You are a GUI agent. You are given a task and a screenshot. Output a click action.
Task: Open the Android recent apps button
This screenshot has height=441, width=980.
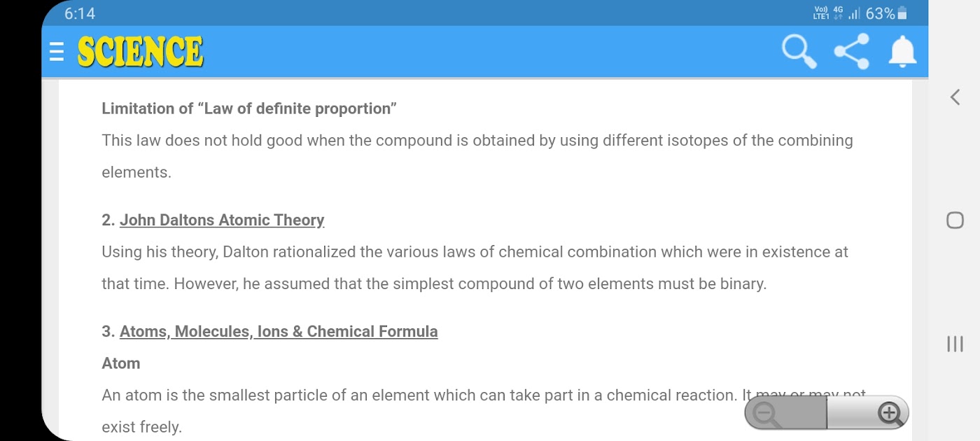(x=955, y=344)
